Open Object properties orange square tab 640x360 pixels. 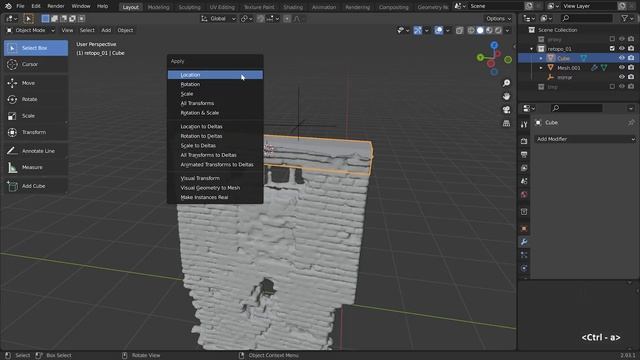pos(524,229)
